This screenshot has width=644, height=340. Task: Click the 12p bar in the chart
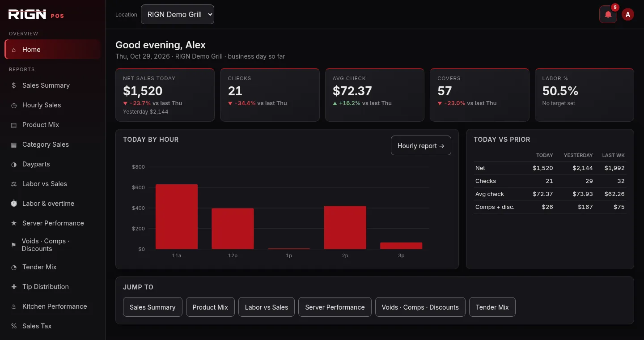(x=233, y=229)
